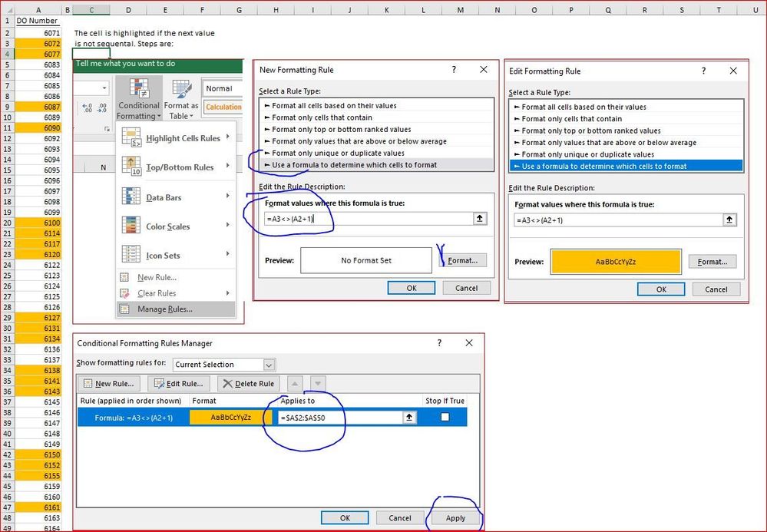Open Icon Sets submenu
Screen dimensions: 767x532
[176, 255]
